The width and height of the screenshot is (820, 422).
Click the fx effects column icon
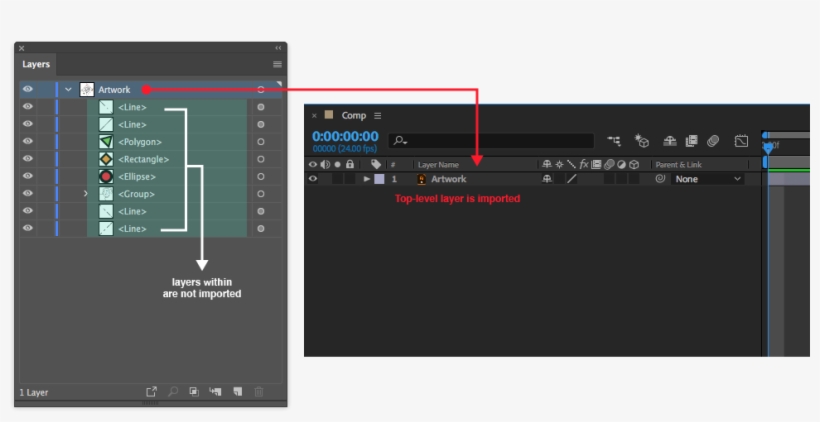(x=584, y=164)
